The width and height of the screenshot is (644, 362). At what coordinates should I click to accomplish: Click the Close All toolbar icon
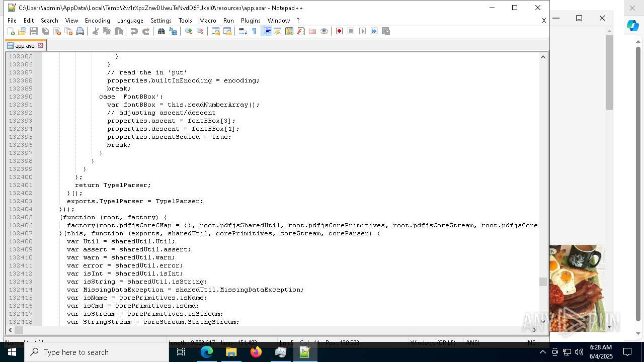(68, 31)
